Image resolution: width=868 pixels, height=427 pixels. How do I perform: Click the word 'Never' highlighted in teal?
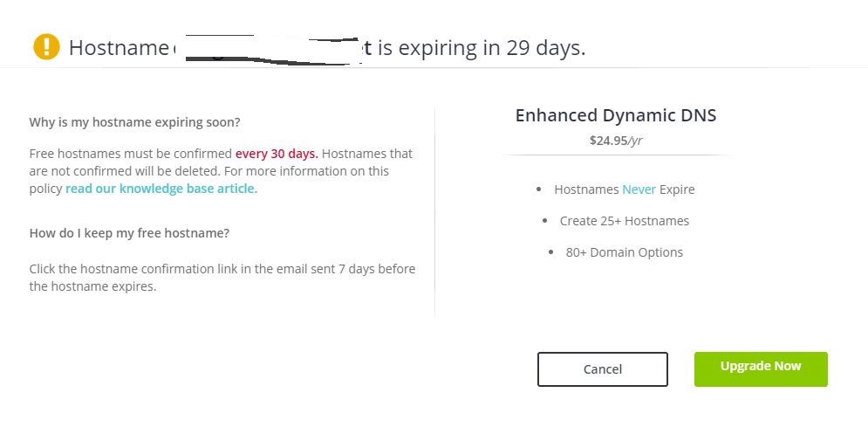tap(639, 189)
